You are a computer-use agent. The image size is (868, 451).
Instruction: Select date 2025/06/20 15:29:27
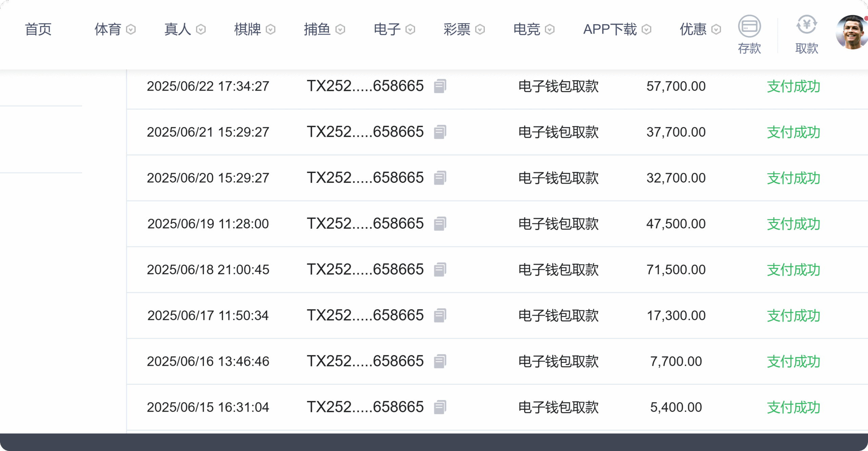tap(208, 178)
